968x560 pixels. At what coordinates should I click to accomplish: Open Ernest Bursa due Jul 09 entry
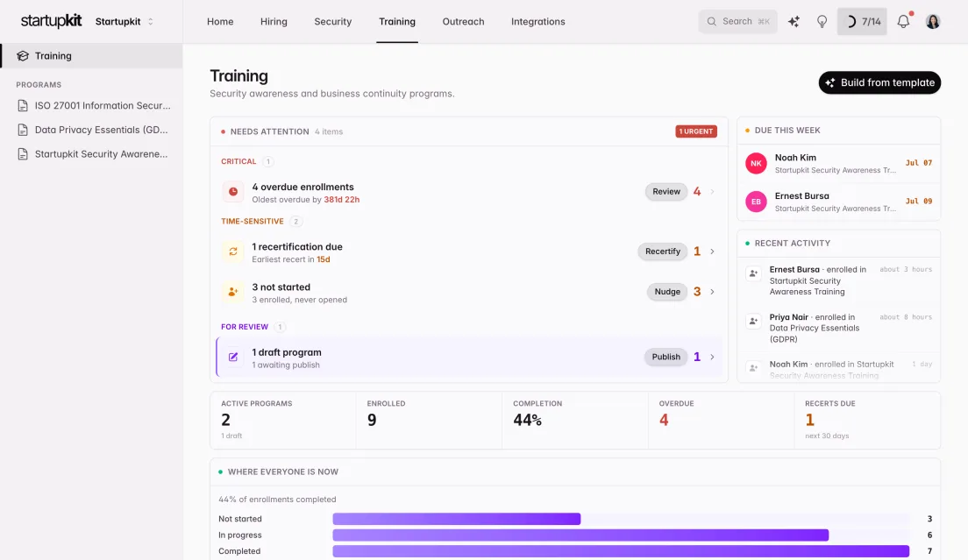838,202
